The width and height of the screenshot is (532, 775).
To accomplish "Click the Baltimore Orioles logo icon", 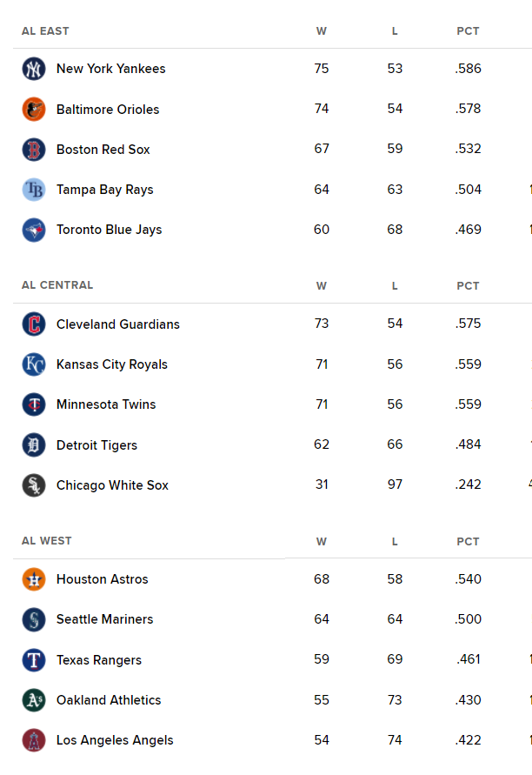I will click(34, 110).
